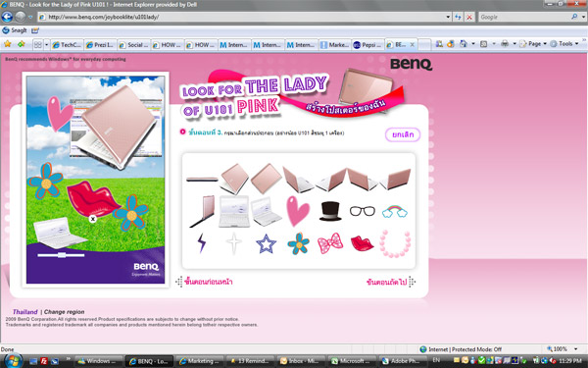
Task: Click the Change region link
Action: tap(64, 312)
